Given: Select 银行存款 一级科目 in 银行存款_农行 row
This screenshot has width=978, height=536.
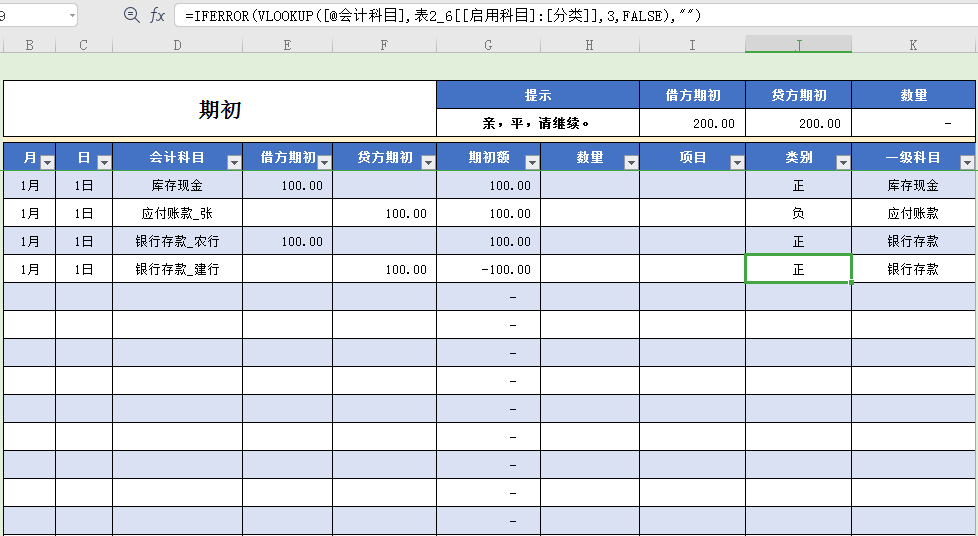Looking at the screenshot, I should pyautogui.click(x=913, y=241).
